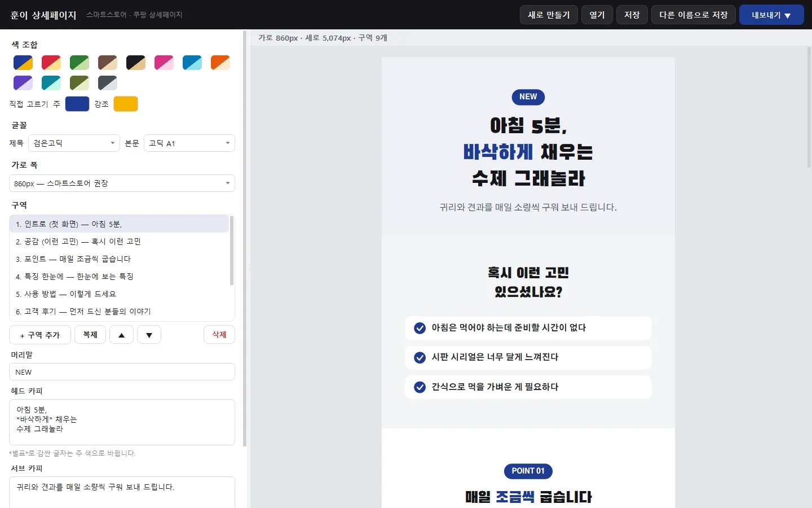Select section 3. 포인트 — 매일 조금씩 굽습니다

point(120,259)
